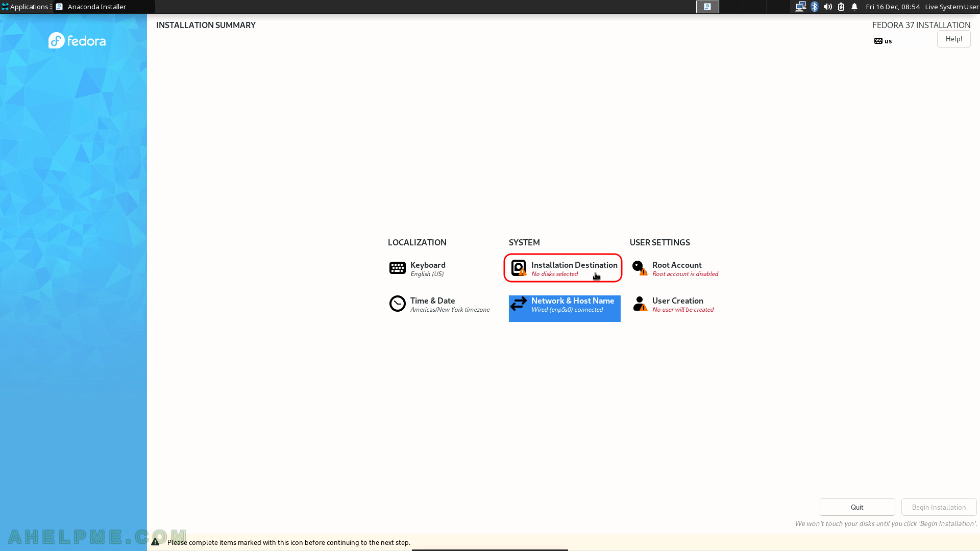Click 'No disks selected' warning text

click(x=554, y=274)
